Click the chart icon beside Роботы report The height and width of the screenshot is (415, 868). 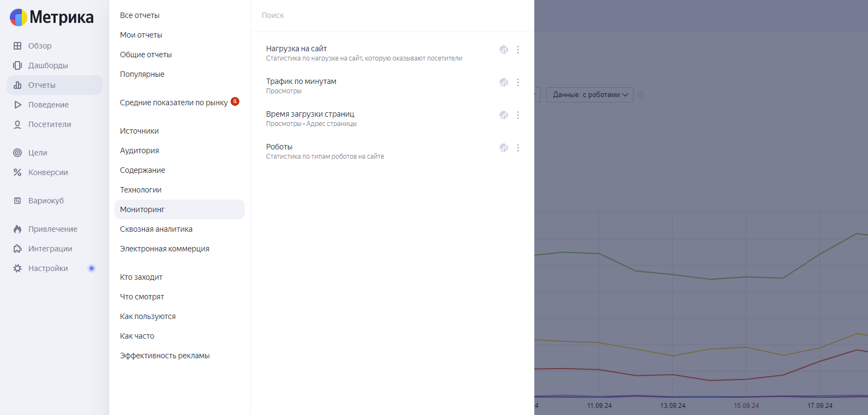pyautogui.click(x=504, y=148)
